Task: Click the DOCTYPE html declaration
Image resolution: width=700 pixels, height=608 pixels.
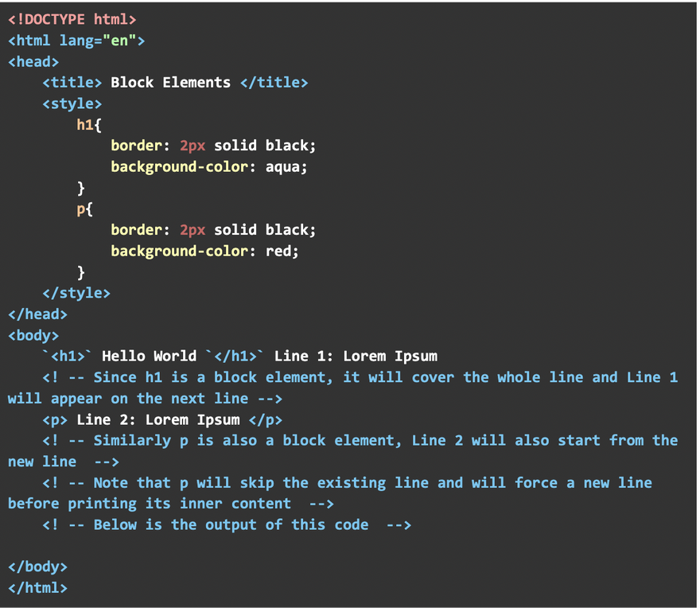Action: tap(72, 19)
